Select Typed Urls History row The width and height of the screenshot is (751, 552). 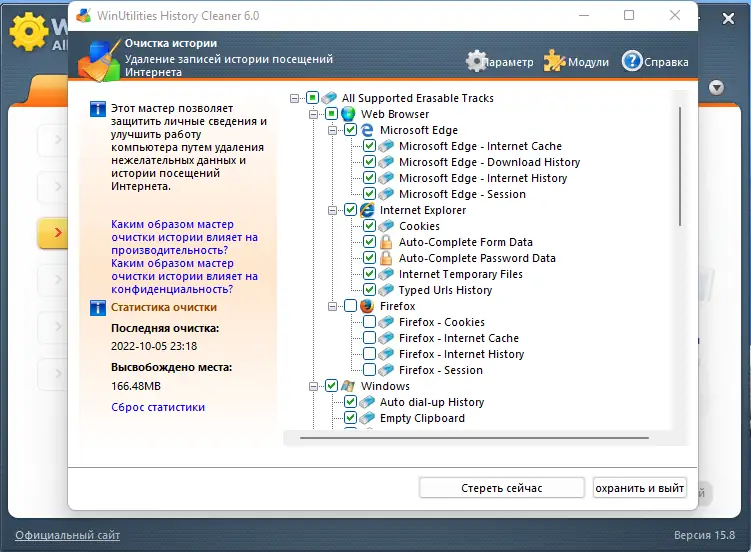point(445,290)
